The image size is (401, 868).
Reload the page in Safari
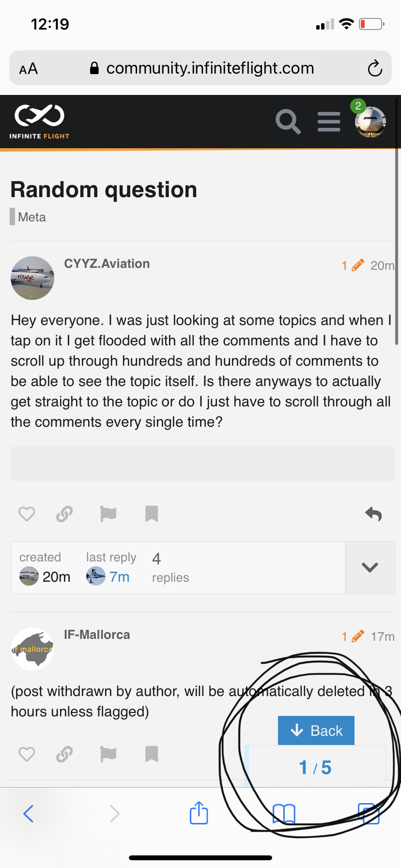pos(374,68)
